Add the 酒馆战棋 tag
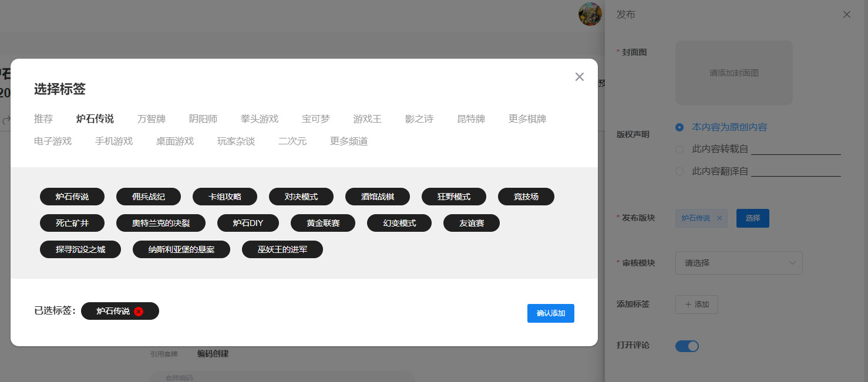This screenshot has height=382, width=868. pos(378,197)
